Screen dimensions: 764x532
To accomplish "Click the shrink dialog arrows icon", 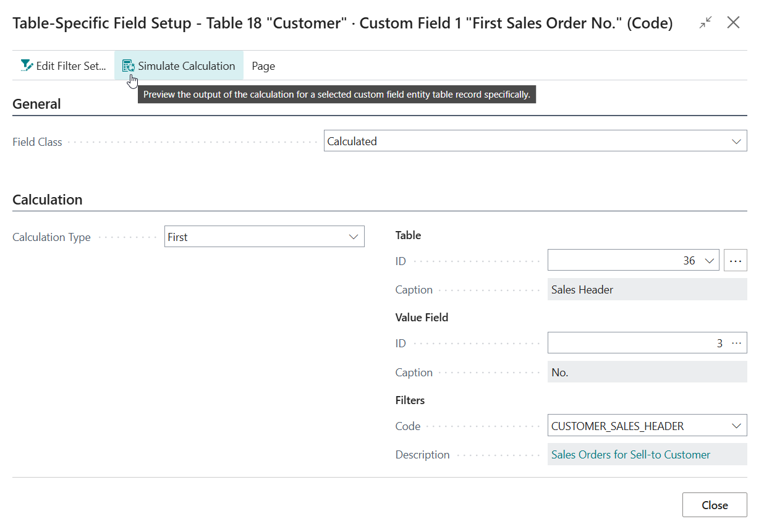I will [705, 23].
